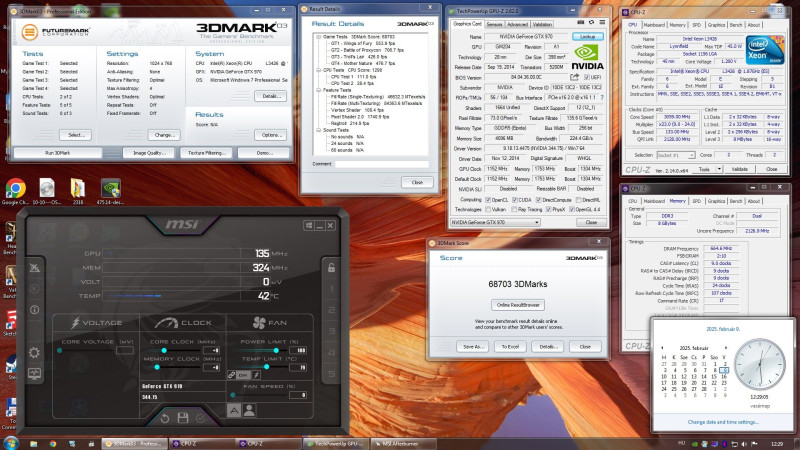The height and width of the screenshot is (450, 800).
Task: Click the Run 3DMark button
Action: [58, 153]
